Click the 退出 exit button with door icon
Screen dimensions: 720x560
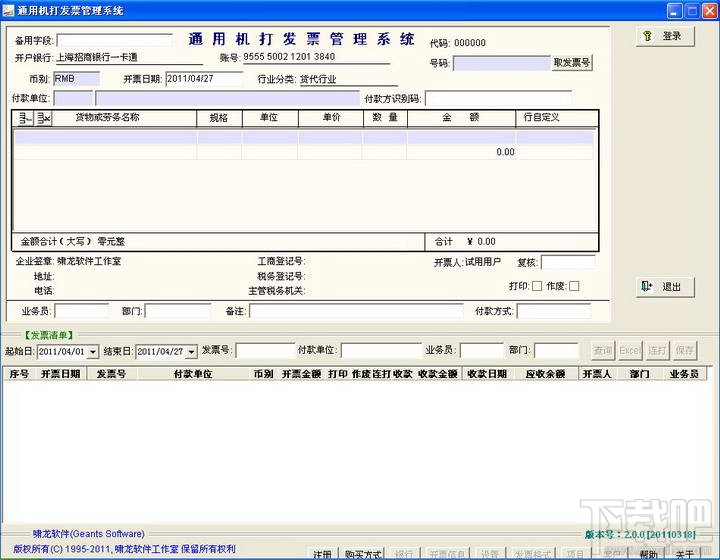[x=665, y=287]
